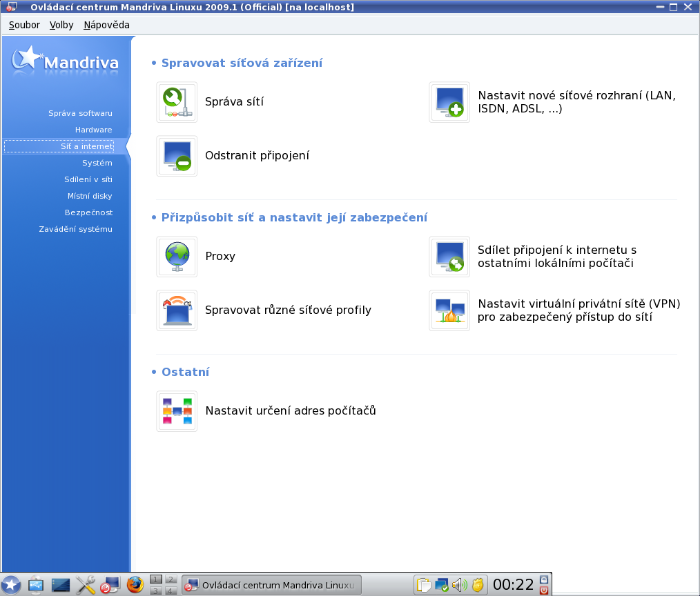
Task: Click Nastavit nové síťové rozhraní text
Action: pos(577,101)
